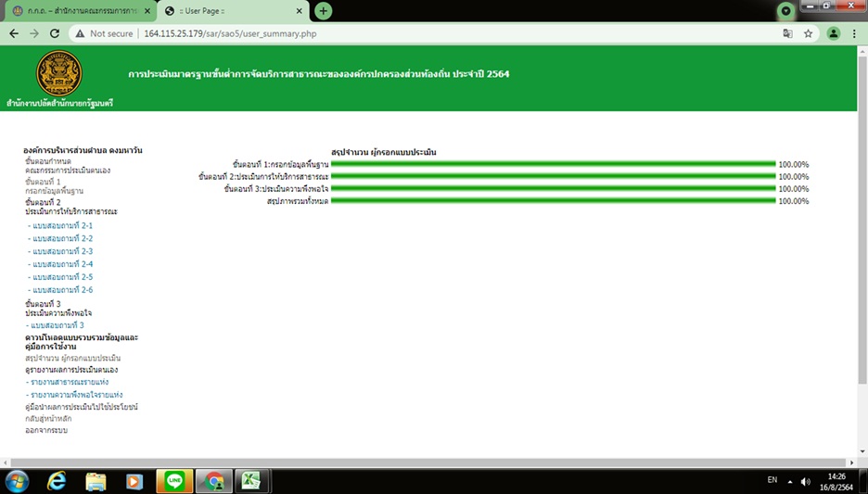
Task: Click the ขั้นตอนที่ 1 green progress bar
Action: (553, 164)
